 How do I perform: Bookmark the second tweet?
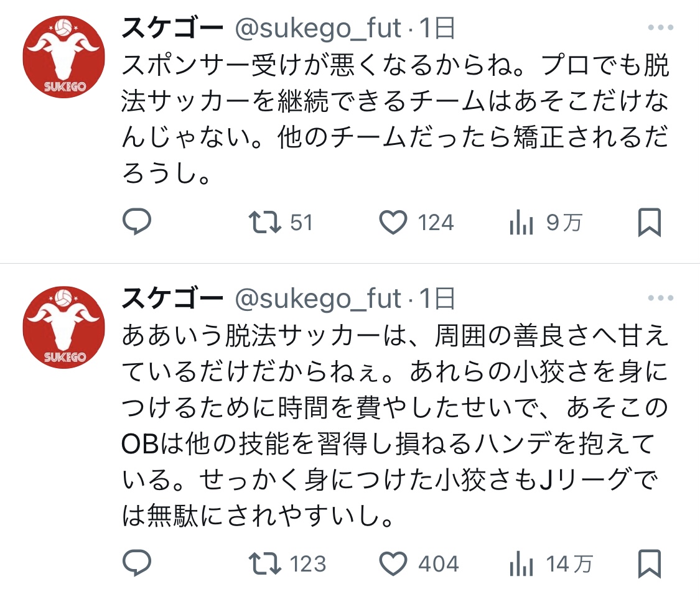(x=649, y=563)
